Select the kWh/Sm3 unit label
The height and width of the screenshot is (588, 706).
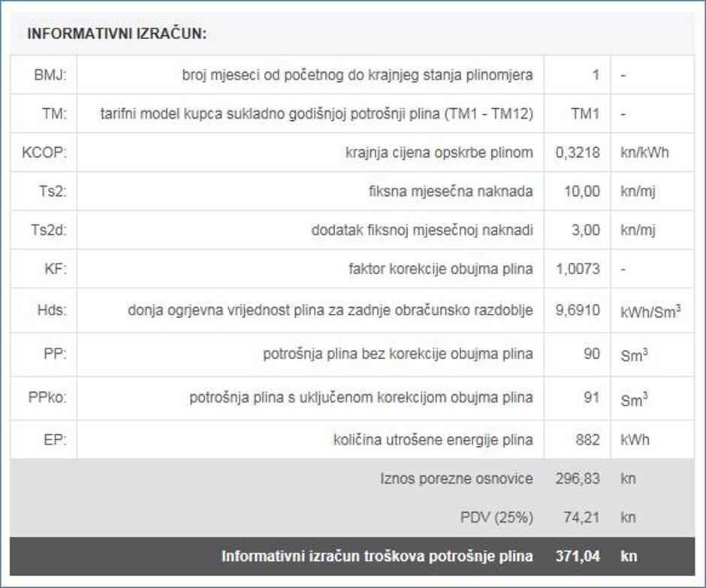point(649,309)
